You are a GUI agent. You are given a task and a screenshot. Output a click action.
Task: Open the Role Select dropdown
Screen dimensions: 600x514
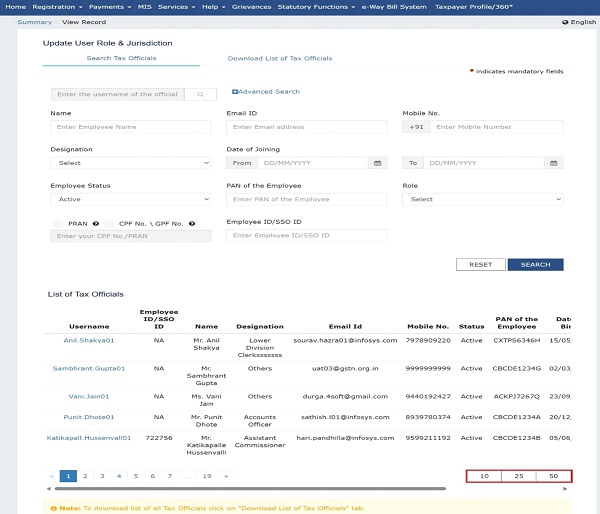pos(483,199)
